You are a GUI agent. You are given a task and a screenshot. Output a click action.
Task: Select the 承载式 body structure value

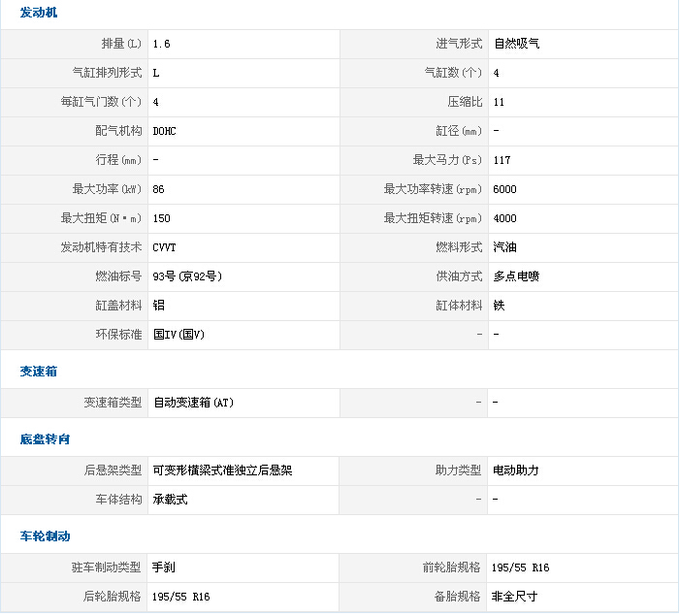tap(171, 500)
